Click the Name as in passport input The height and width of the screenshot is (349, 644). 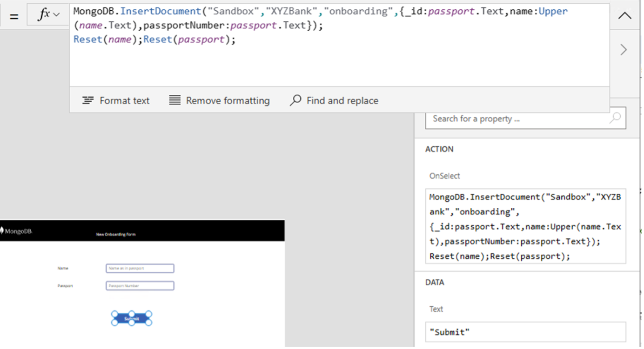pyautogui.click(x=140, y=268)
